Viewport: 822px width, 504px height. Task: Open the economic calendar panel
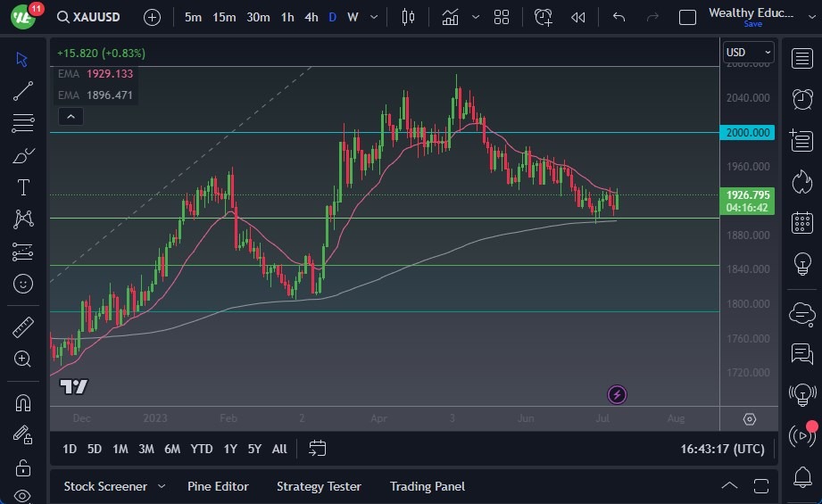pyautogui.click(x=801, y=222)
